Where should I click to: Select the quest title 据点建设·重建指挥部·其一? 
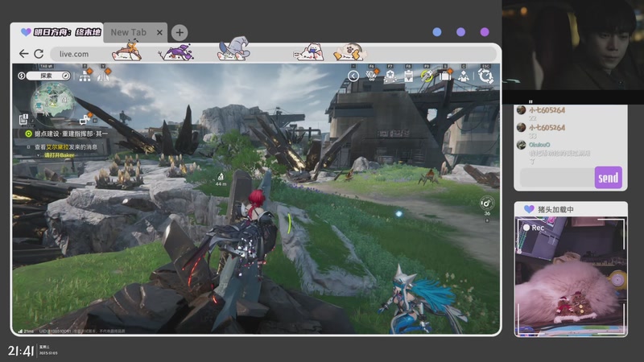pos(71,134)
